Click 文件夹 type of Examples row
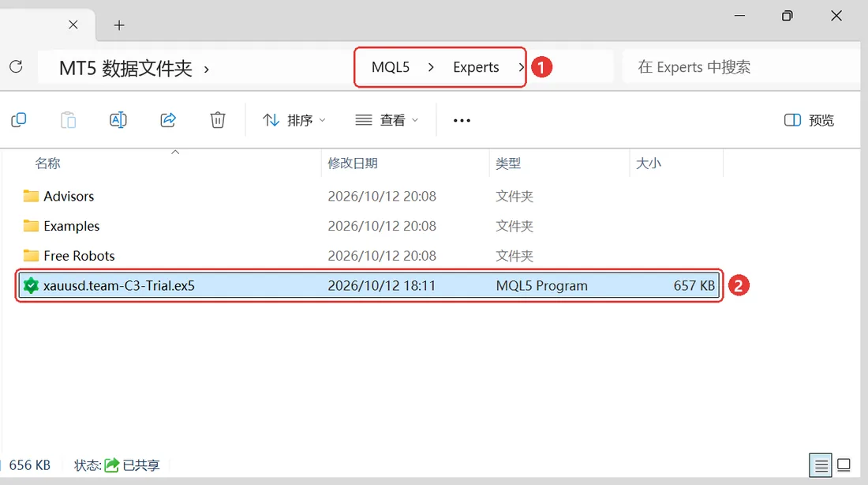The image size is (868, 485). click(514, 226)
